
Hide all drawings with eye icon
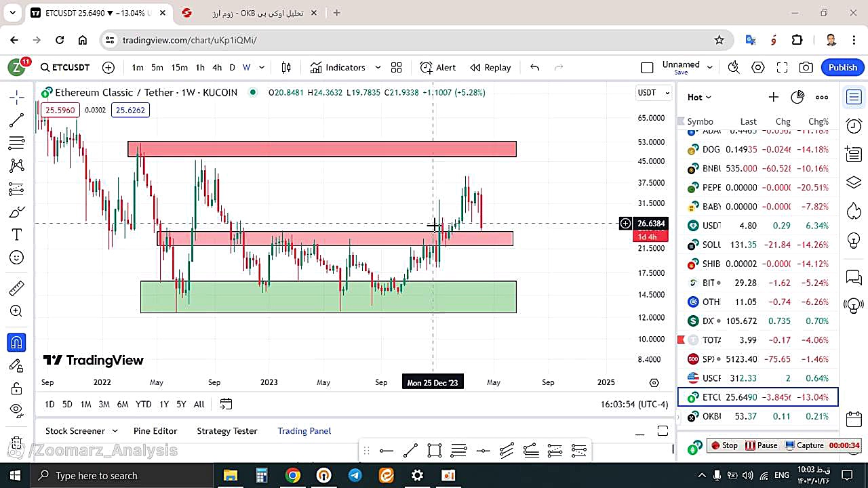(17, 409)
